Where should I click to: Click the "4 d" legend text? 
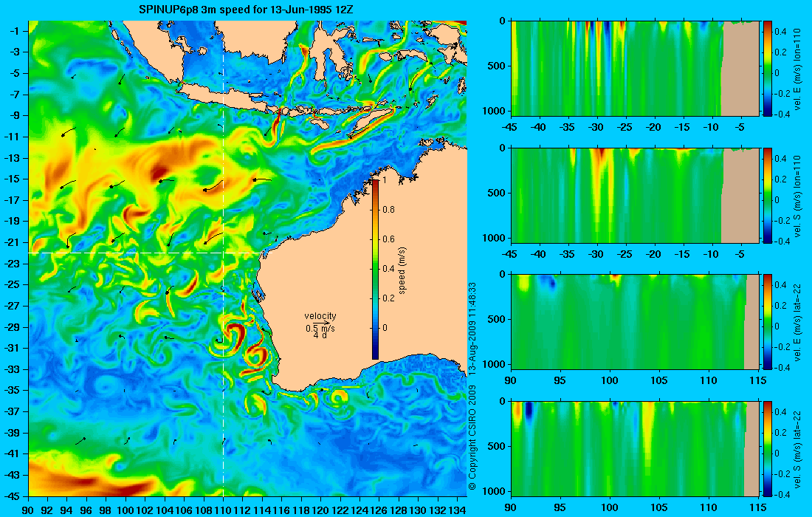tap(320, 336)
